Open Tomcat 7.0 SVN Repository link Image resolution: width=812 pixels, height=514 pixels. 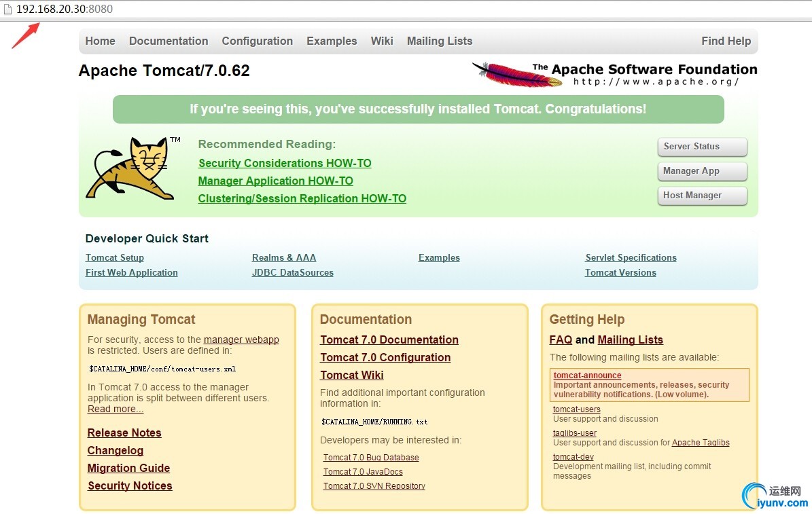point(374,486)
